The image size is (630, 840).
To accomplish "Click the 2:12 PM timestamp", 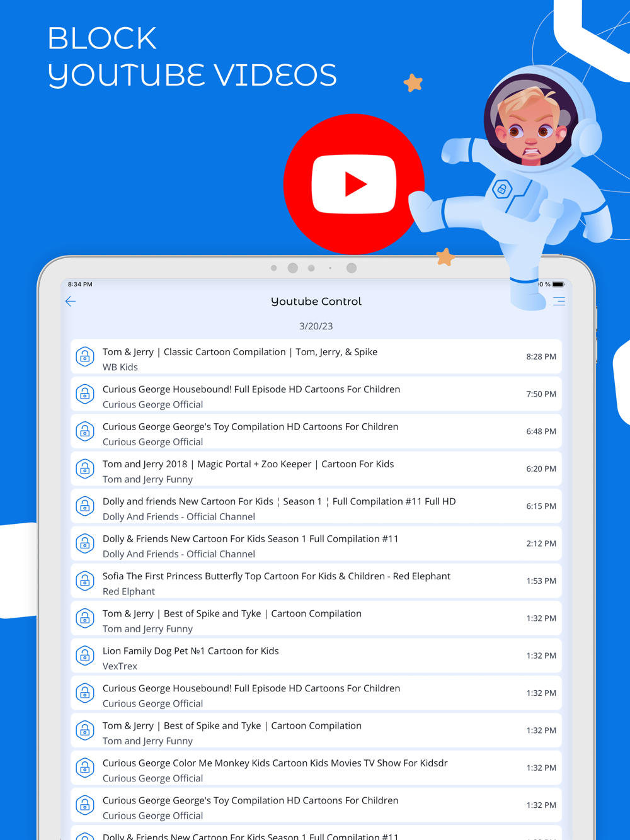I will pyautogui.click(x=541, y=543).
